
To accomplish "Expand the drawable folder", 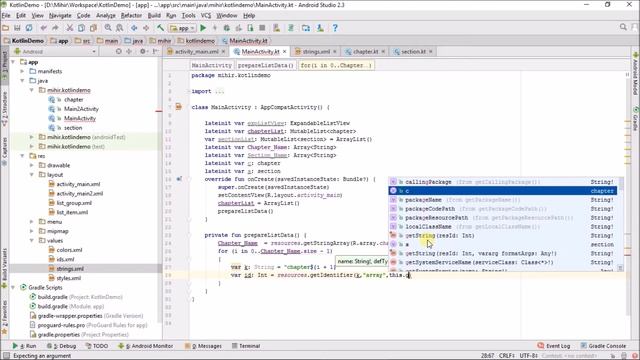I will pyautogui.click(x=32, y=165).
